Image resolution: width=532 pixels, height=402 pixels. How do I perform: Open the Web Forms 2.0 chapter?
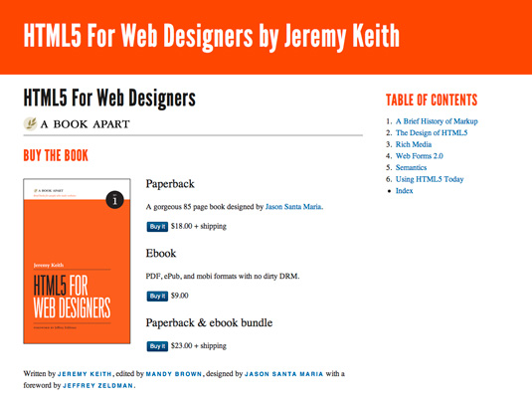coord(420,156)
